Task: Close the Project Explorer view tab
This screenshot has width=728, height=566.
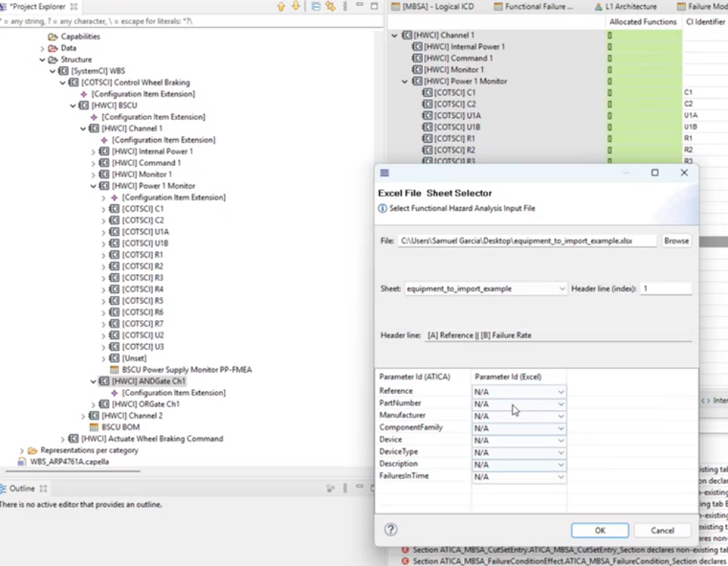Action: (x=74, y=7)
